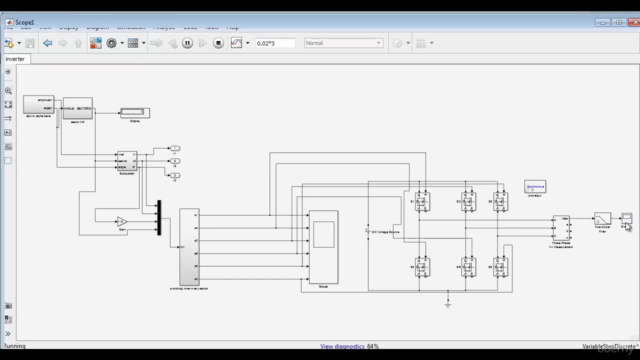Click the VariableStepDiscrete solver status text

click(x=610, y=346)
